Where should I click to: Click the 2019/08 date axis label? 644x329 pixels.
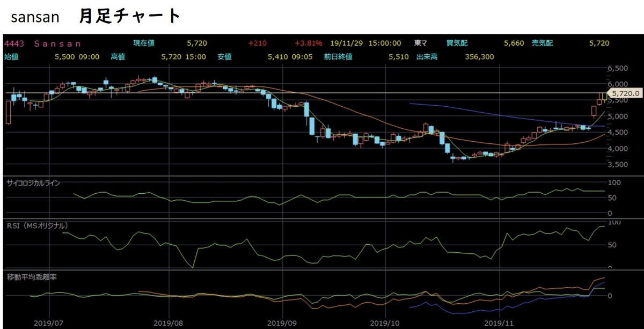click(x=169, y=323)
